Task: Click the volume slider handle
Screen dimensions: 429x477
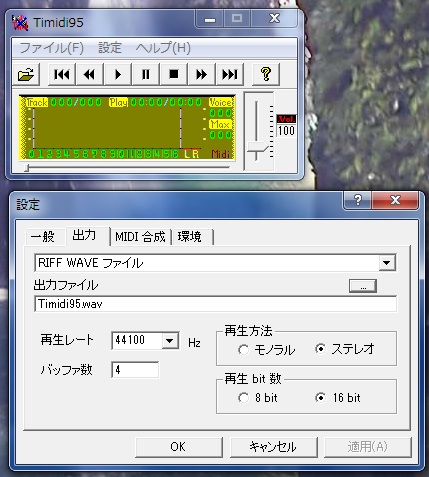Action: point(257,147)
